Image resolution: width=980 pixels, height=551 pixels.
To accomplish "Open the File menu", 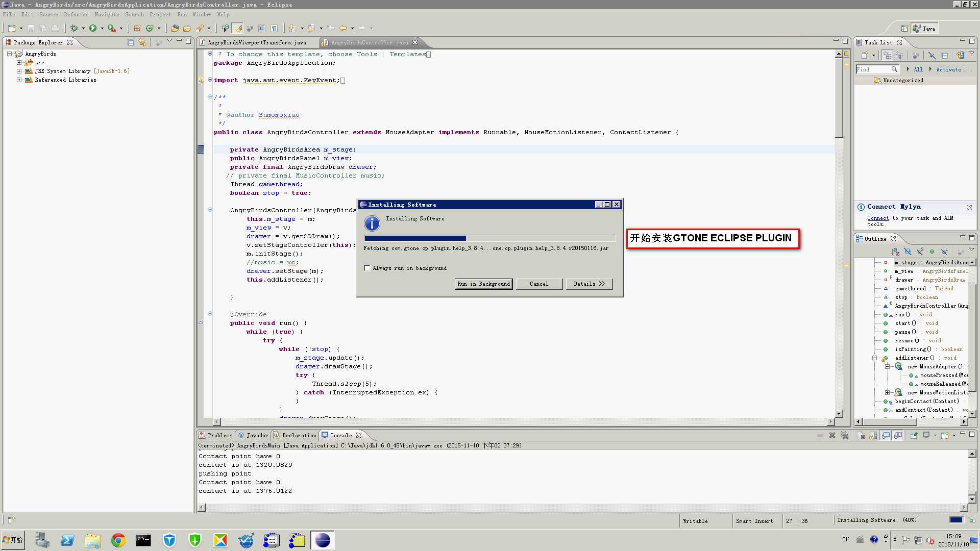I will pyautogui.click(x=9, y=14).
